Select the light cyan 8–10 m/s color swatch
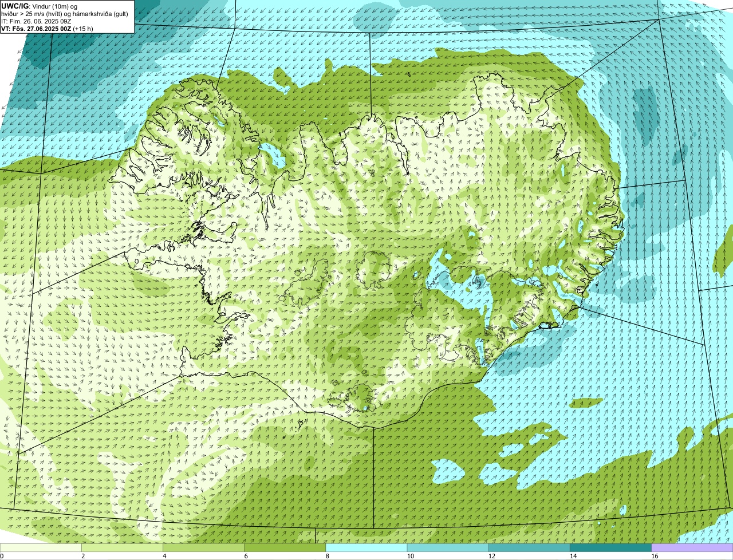 [366, 548]
